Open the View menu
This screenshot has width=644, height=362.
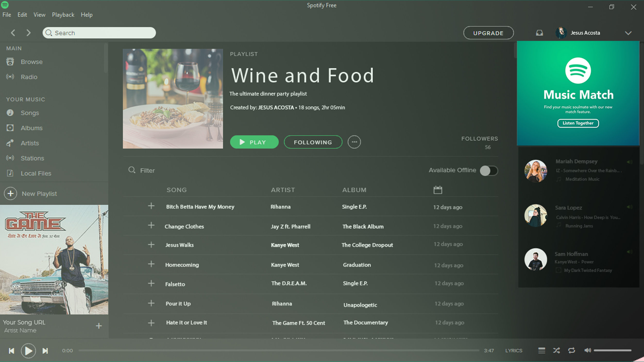(39, 15)
